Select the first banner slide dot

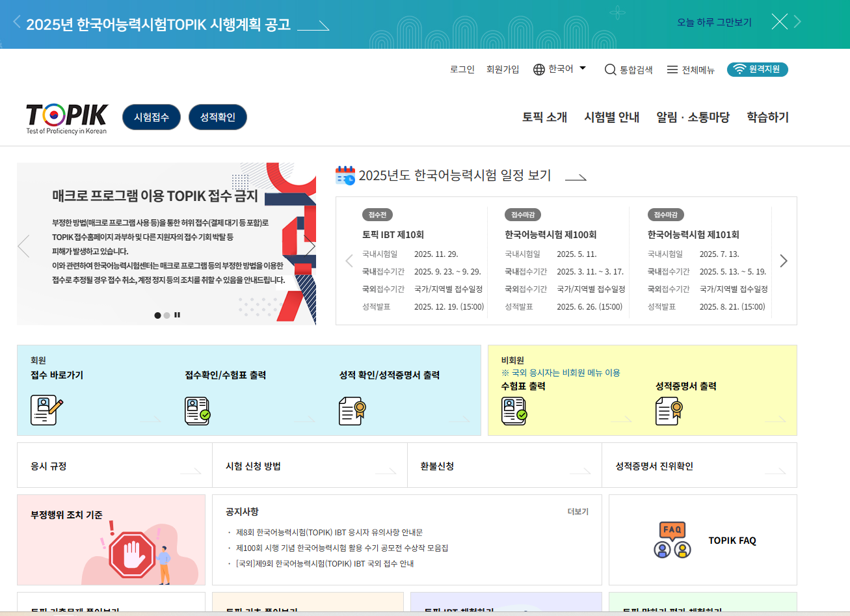click(157, 315)
